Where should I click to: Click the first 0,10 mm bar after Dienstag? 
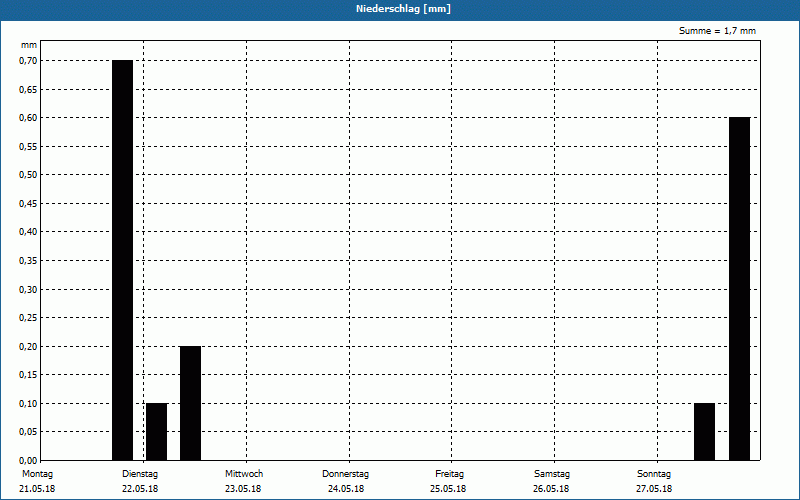point(157,432)
